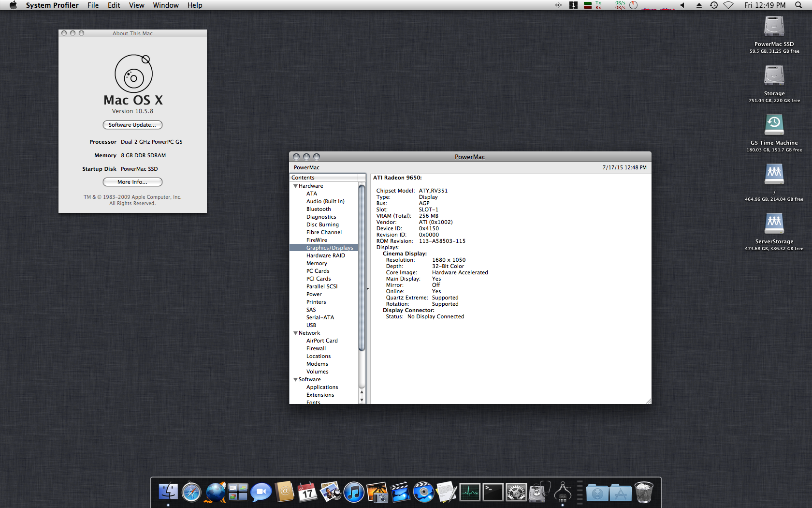Open the Time Machine menu bar icon
Image resolution: width=812 pixels, height=508 pixels.
pos(713,5)
